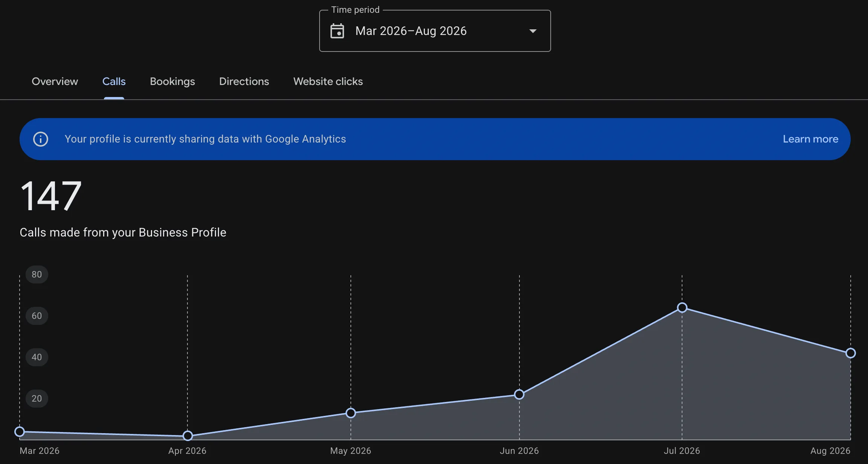Click the Mar 2026 x-axis label

pos(40,451)
